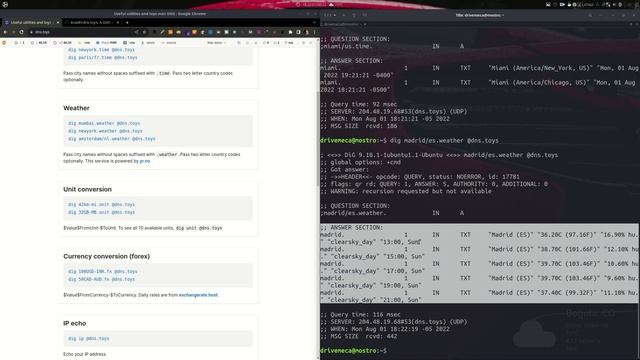This screenshot has width=640, height=360.
Task: Click terminal line 'MSG SIZE rcvd: 442'
Action: 359,336
